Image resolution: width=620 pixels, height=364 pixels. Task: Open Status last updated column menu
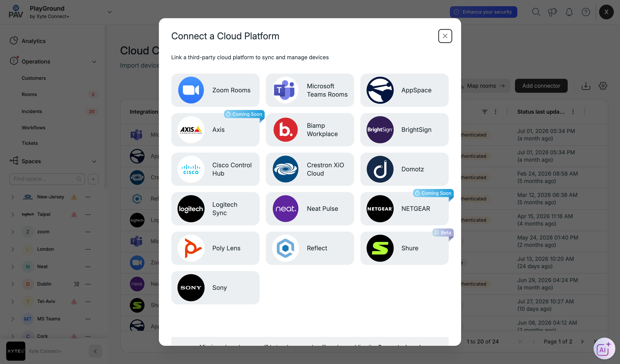(573, 112)
